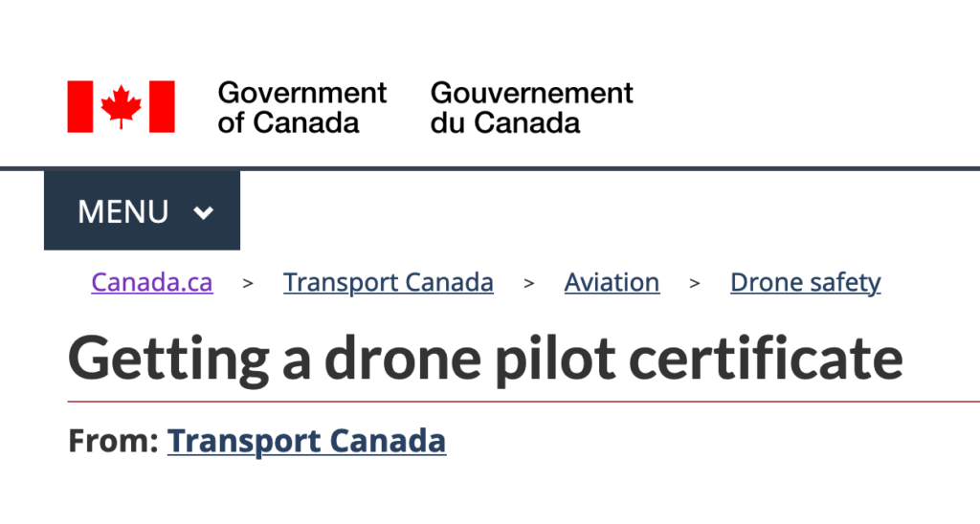Click the "Getting a drone pilot certificate" heading
The height and width of the screenshot is (524, 980).
pos(485,359)
